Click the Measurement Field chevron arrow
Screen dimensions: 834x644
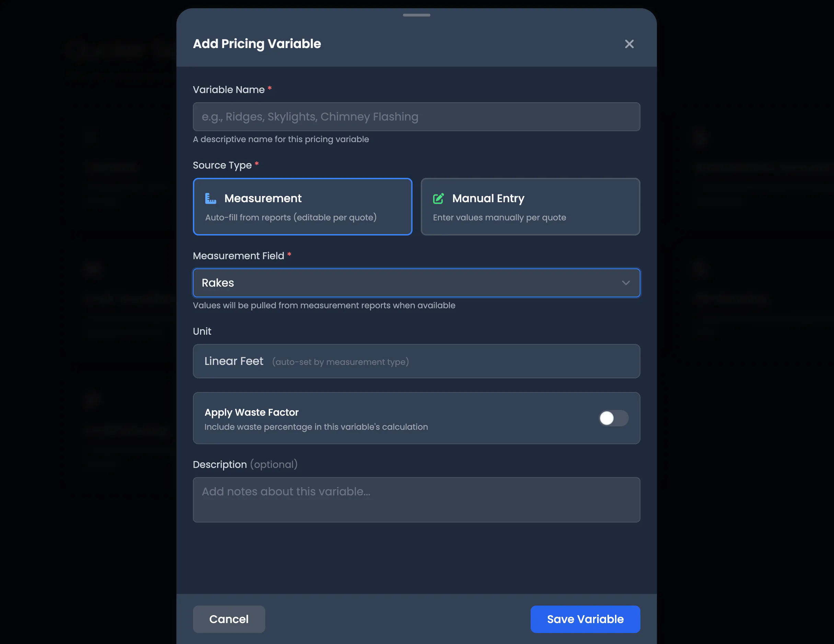[x=625, y=283]
